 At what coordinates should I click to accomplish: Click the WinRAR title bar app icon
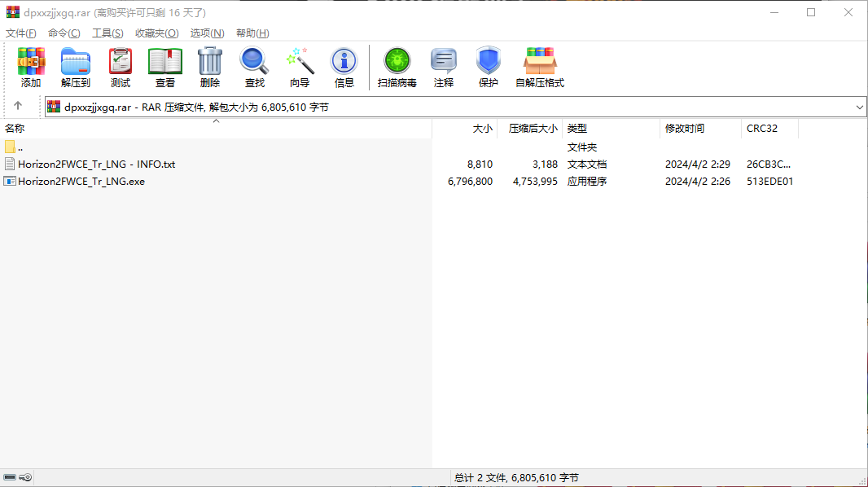click(x=13, y=12)
